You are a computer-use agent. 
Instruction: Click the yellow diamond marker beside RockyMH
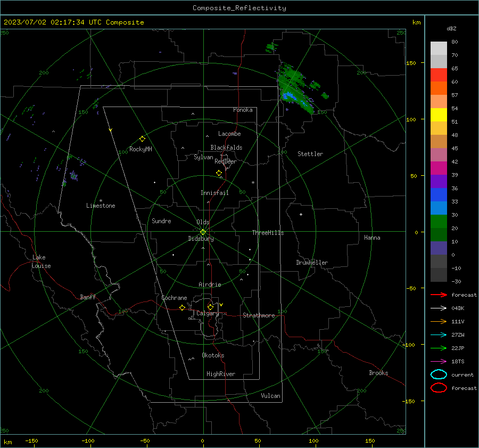tap(142, 139)
